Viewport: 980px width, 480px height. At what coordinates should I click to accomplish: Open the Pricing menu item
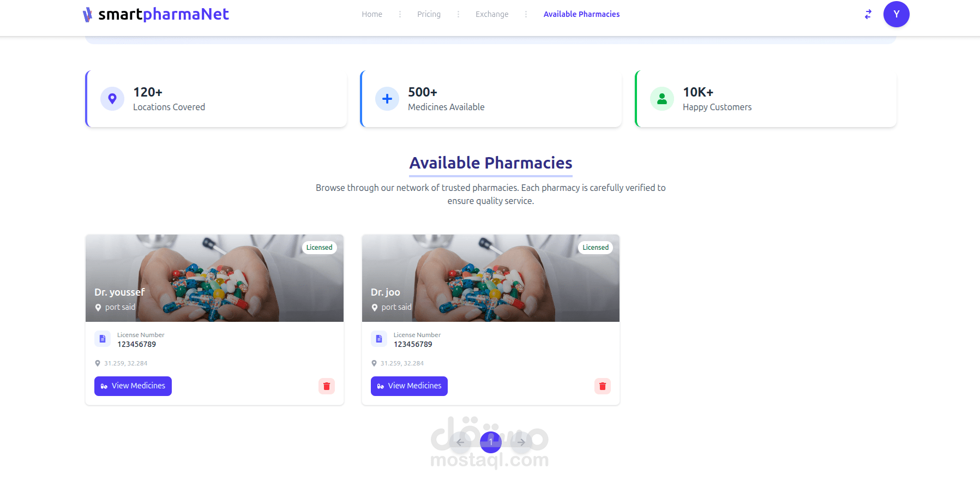coord(429,14)
